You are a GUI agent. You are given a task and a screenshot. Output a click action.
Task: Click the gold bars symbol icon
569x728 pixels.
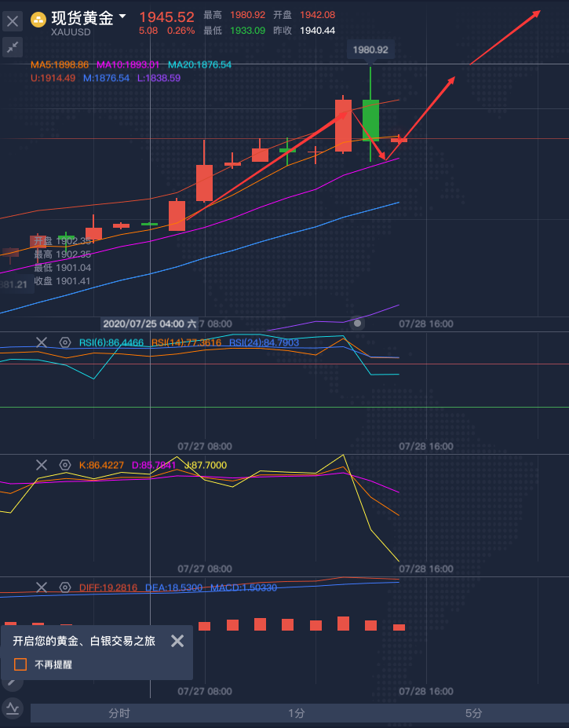point(38,20)
